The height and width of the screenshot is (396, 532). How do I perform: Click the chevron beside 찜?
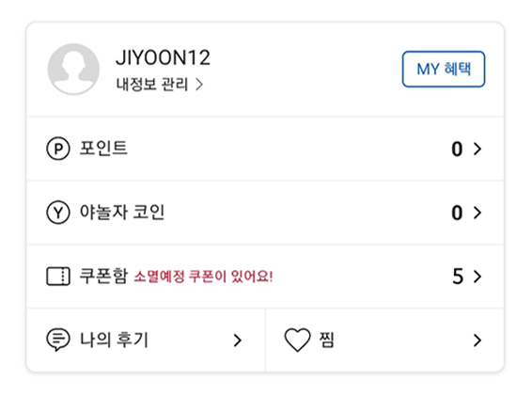point(477,341)
